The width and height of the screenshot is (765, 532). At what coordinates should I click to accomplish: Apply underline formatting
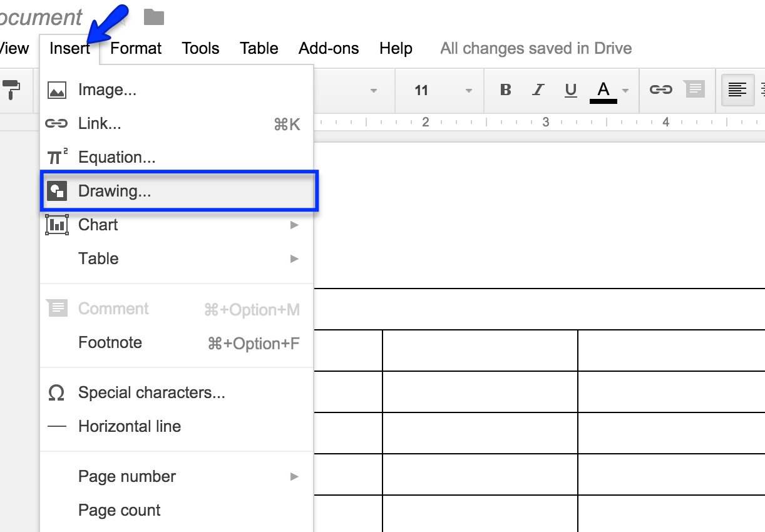click(x=570, y=90)
